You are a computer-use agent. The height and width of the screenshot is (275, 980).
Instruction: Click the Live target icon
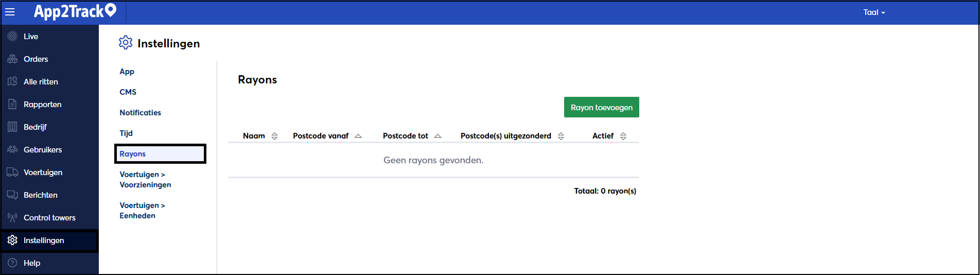tap(12, 36)
